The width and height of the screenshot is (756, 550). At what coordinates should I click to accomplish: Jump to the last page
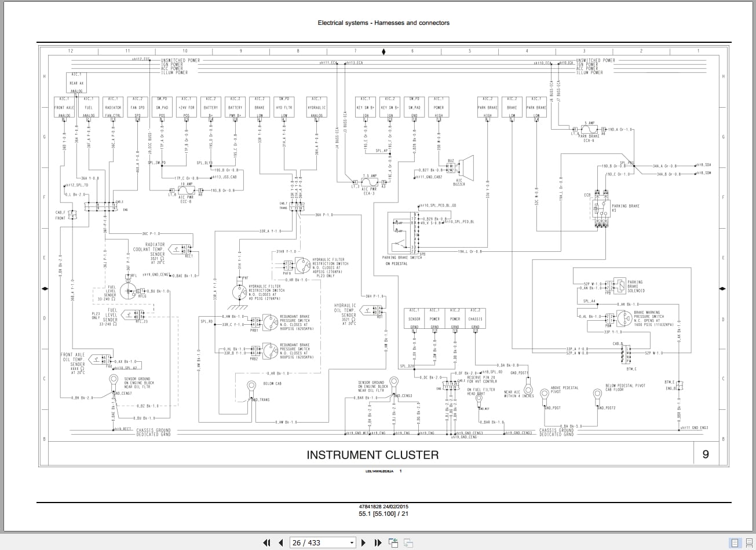point(378,542)
